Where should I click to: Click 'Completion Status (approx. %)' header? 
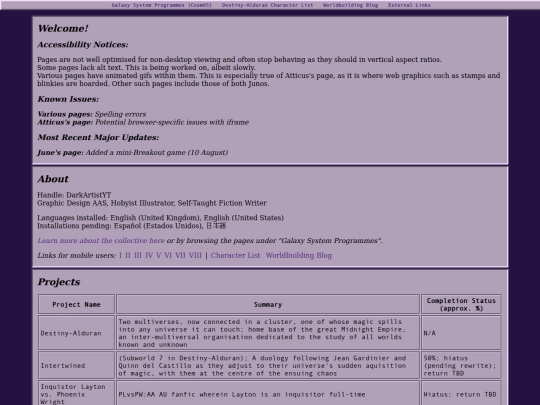pyautogui.click(x=461, y=304)
